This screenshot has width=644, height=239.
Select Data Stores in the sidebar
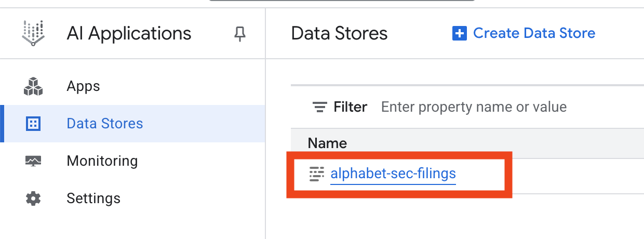click(104, 124)
